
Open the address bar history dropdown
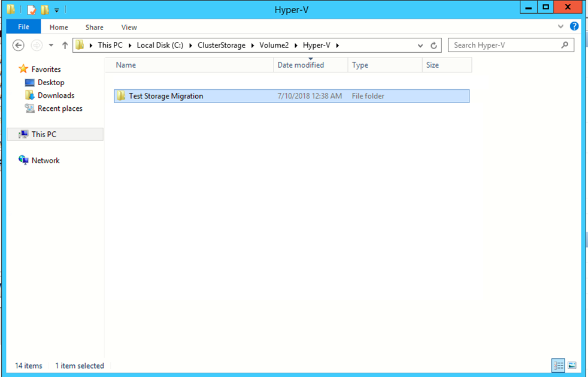click(420, 46)
